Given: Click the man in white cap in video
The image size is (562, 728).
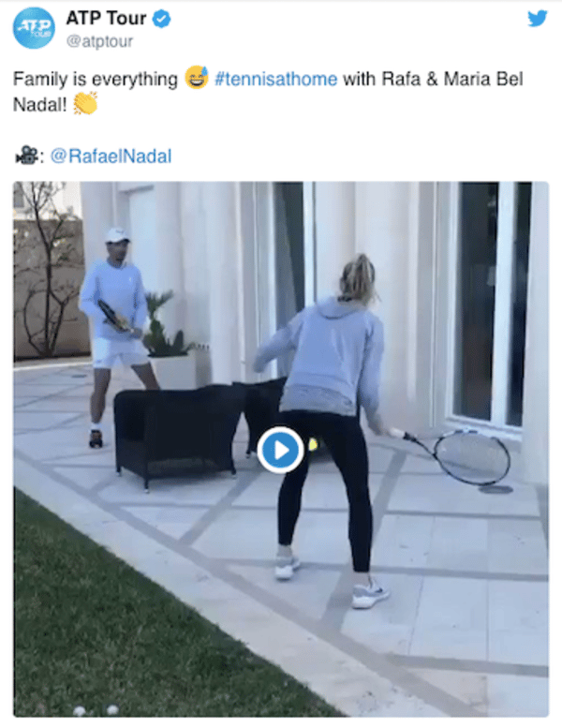Looking at the screenshot, I should pos(116,336).
